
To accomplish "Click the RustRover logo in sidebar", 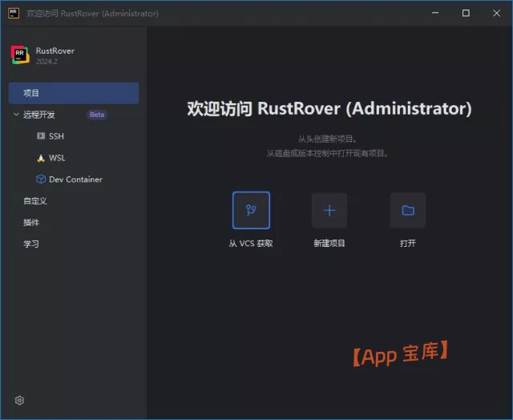I will click(20, 55).
